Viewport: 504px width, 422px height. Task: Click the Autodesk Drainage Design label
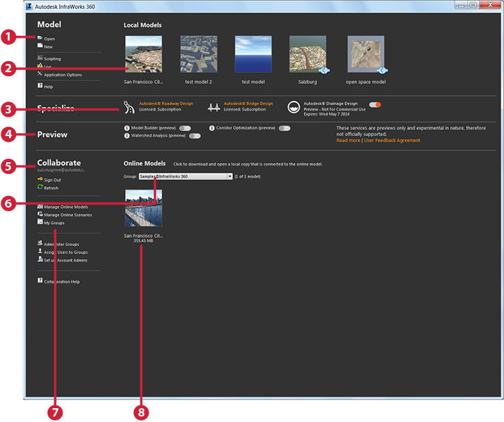coord(331,104)
